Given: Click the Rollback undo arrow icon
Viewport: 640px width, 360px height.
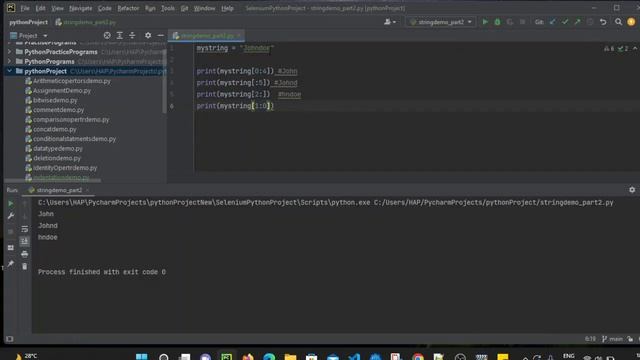Looking at the screenshot, I should [x=603, y=22].
